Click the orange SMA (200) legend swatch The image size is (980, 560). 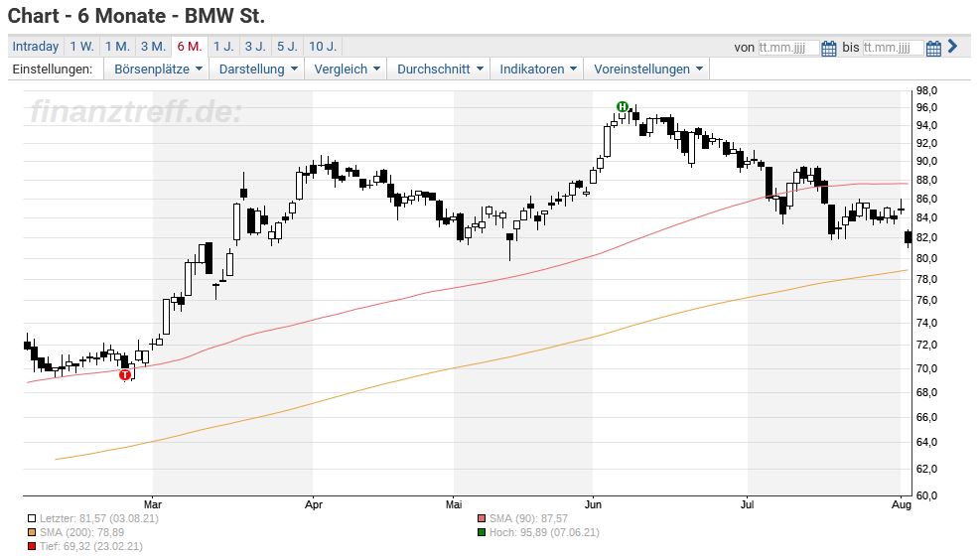coord(32,532)
